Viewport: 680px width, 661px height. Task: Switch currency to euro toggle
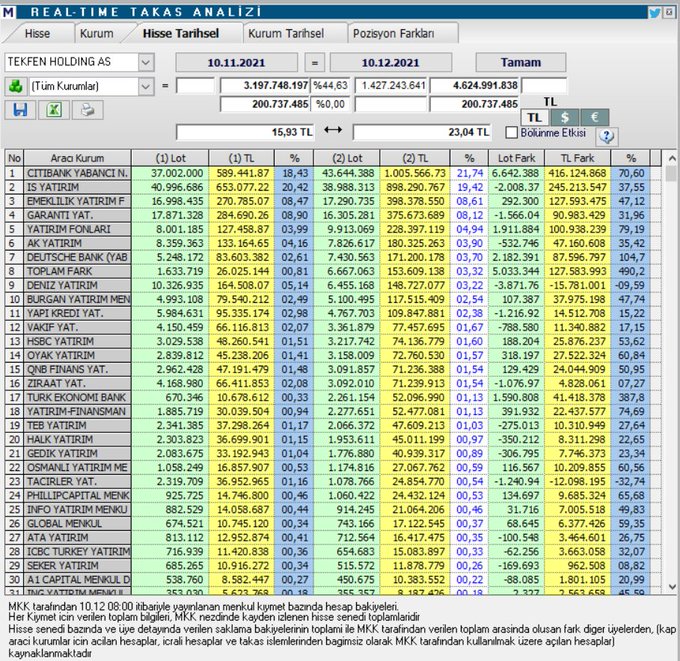point(595,118)
